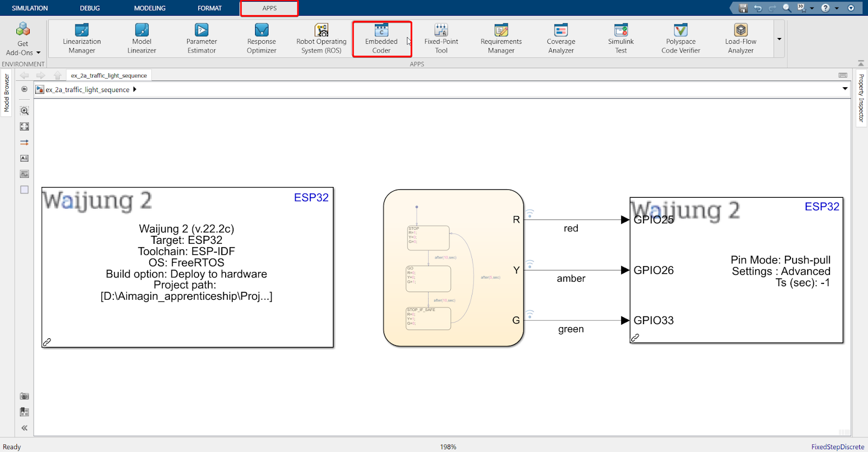The height and width of the screenshot is (452, 868).
Task: Open the Model Browser side panel
Action: tap(7, 93)
